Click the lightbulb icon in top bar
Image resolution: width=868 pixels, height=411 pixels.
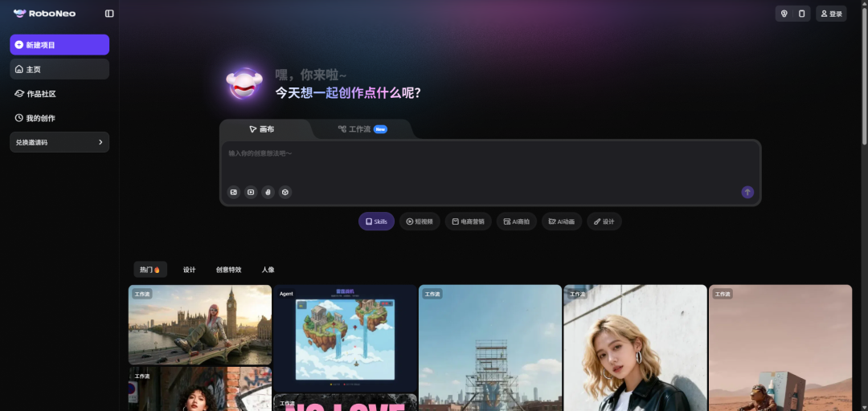coord(784,14)
